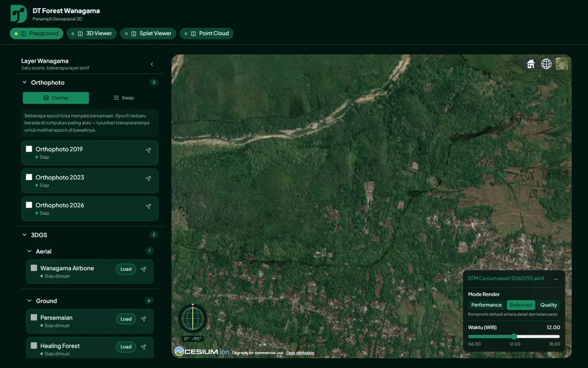Switch to the Splat Viewer tab
588x368 pixels.
tap(148, 33)
